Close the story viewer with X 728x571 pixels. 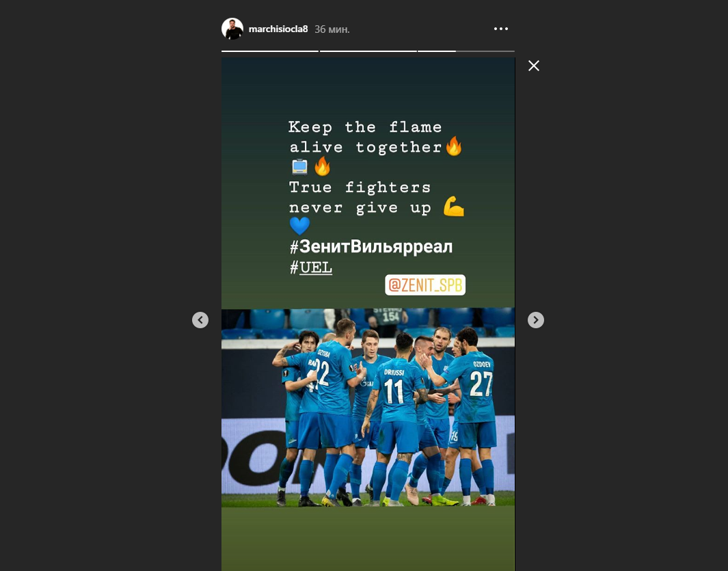[x=534, y=66]
